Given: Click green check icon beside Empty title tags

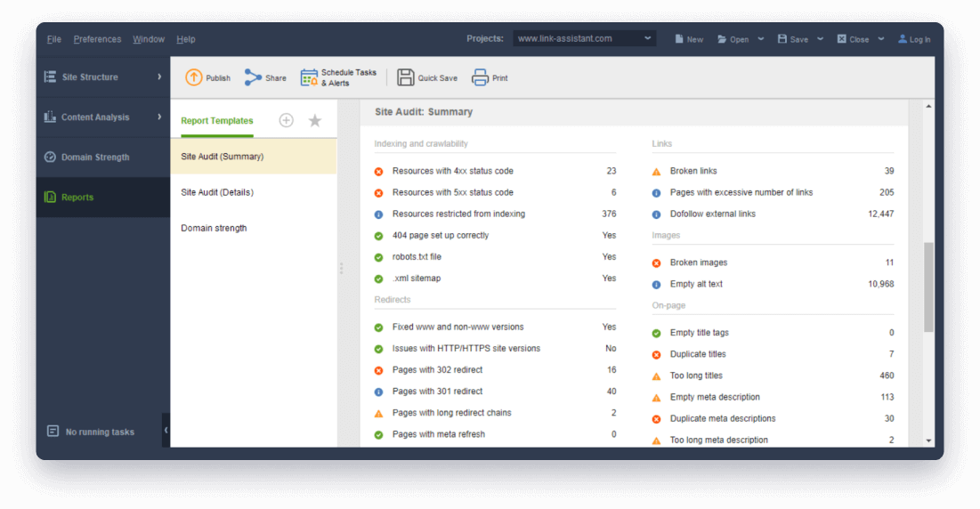Looking at the screenshot, I should [x=656, y=333].
